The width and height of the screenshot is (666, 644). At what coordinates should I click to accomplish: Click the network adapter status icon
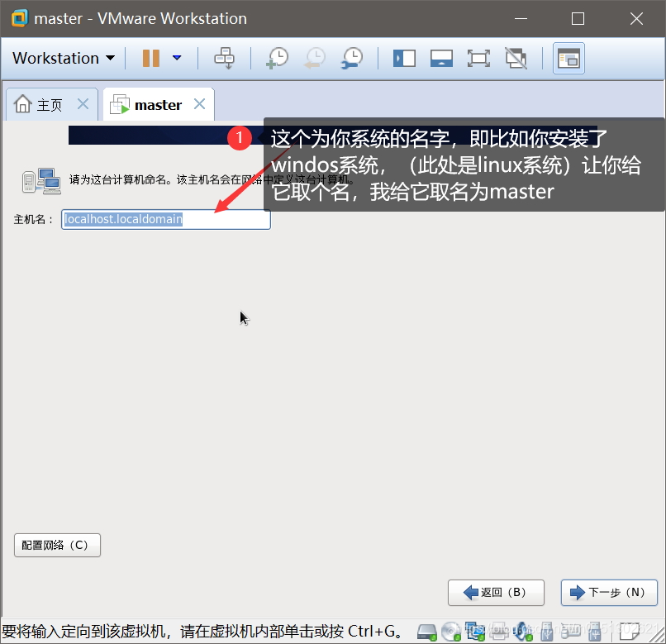[x=475, y=632]
